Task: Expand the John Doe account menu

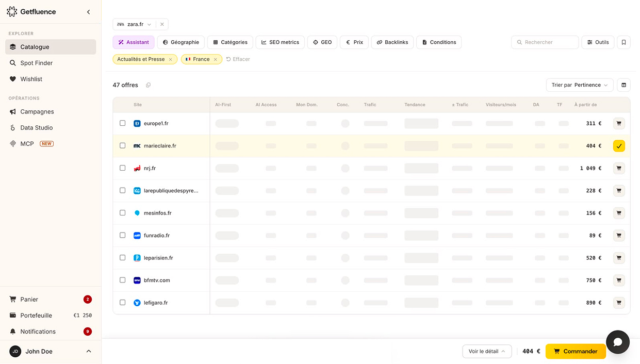Action: (x=51, y=351)
